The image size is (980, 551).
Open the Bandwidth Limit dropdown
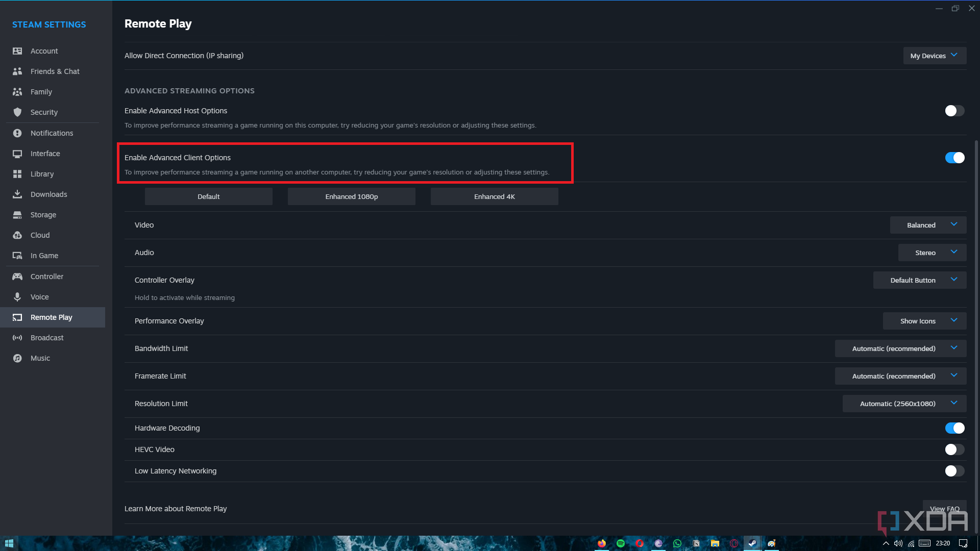(x=900, y=348)
